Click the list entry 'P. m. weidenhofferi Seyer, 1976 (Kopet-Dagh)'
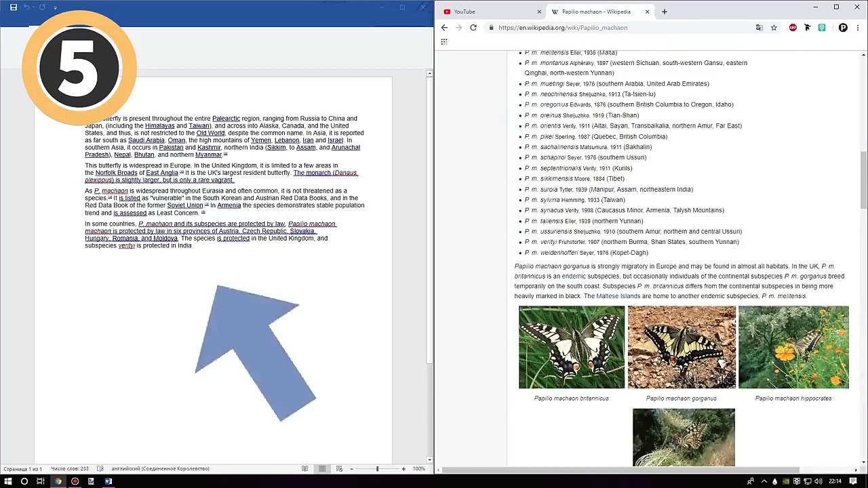The width and height of the screenshot is (868, 488). (x=586, y=253)
